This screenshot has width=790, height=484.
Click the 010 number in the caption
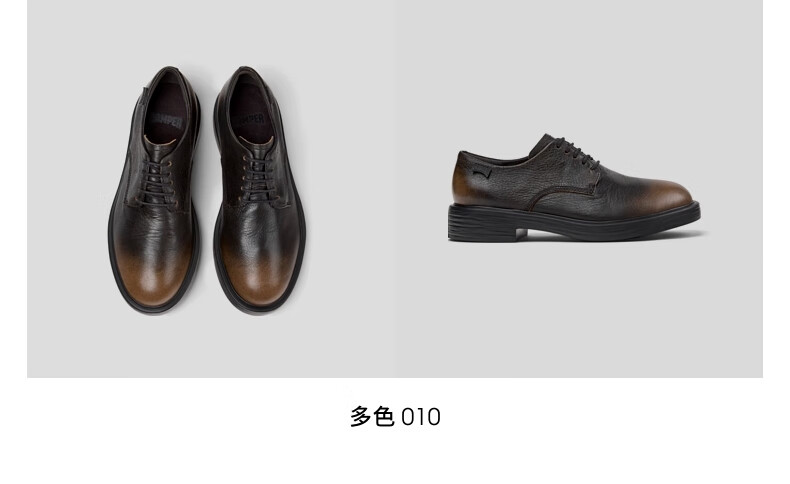pyautogui.click(x=421, y=418)
